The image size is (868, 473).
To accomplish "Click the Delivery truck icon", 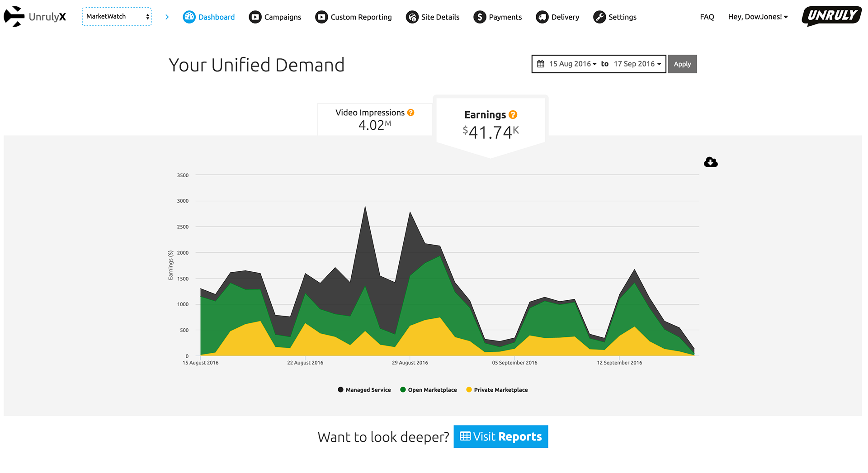I will (542, 17).
